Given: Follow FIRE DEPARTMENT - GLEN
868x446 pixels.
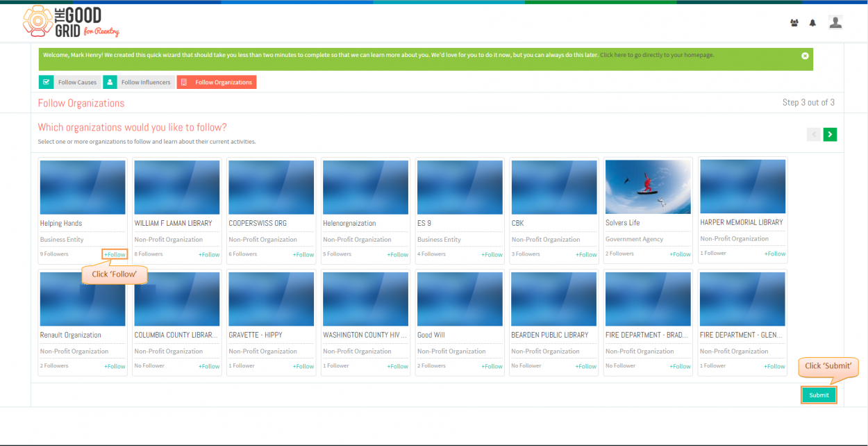Looking at the screenshot, I should tap(775, 366).
